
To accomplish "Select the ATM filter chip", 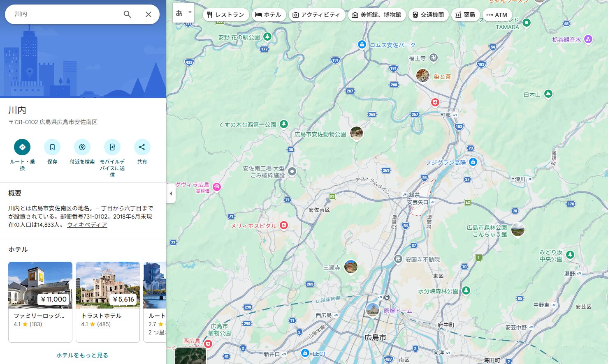I will click(x=497, y=15).
